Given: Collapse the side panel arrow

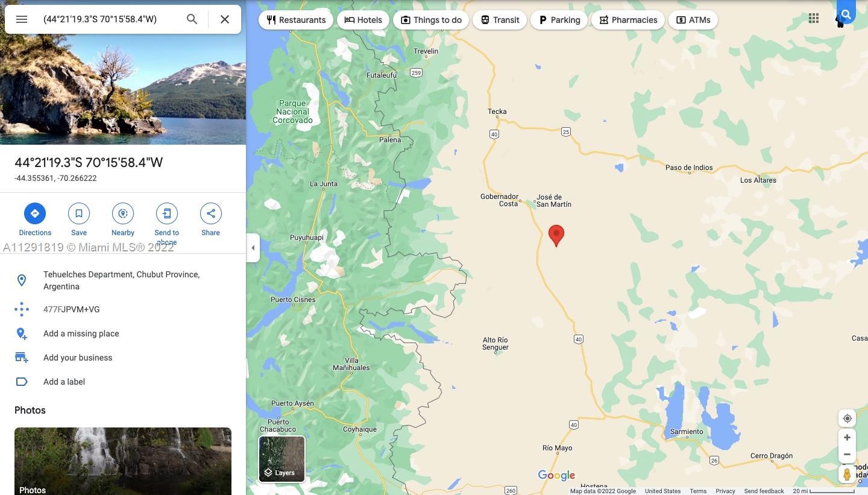Looking at the screenshot, I should (253, 248).
